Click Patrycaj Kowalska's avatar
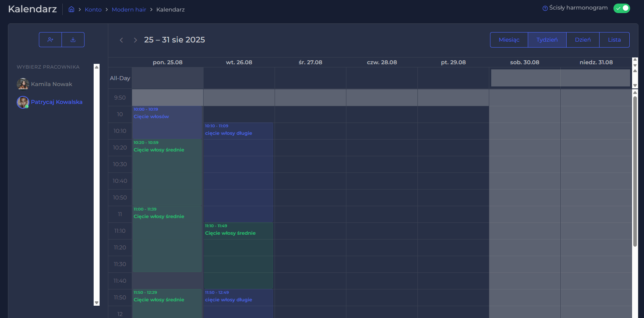The width and height of the screenshot is (644, 318). click(x=23, y=102)
